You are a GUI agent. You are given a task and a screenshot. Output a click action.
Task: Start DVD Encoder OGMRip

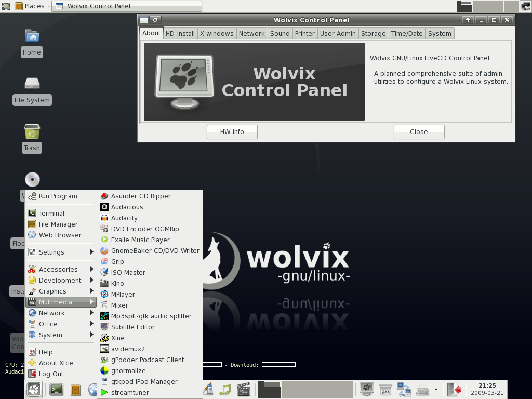coord(150,229)
